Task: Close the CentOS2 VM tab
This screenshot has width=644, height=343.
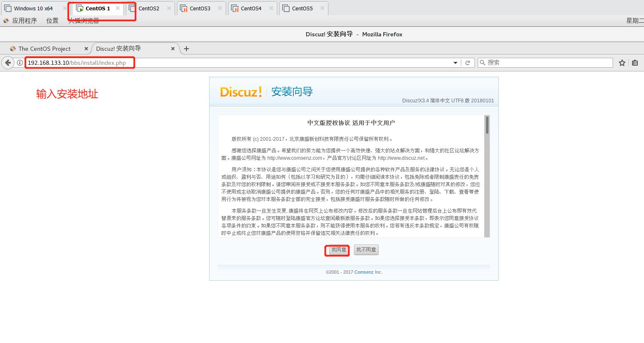Action: [x=169, y=8]
